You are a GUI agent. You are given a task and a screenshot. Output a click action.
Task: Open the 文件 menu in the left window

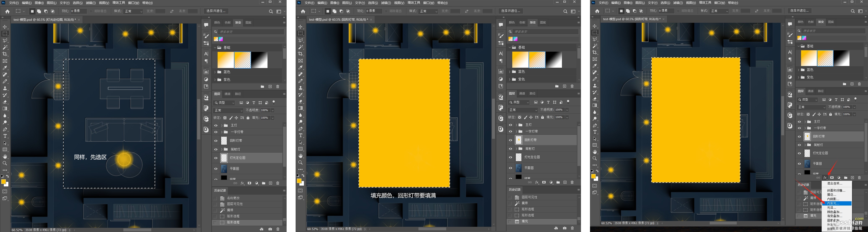[x=14, y=3]
